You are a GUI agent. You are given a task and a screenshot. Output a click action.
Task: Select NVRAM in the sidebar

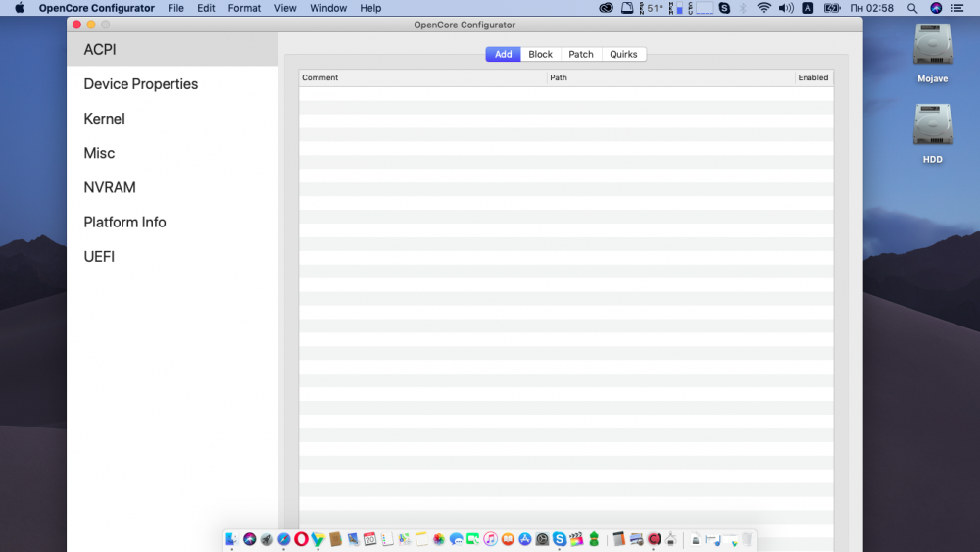click(x=172, y=187)
